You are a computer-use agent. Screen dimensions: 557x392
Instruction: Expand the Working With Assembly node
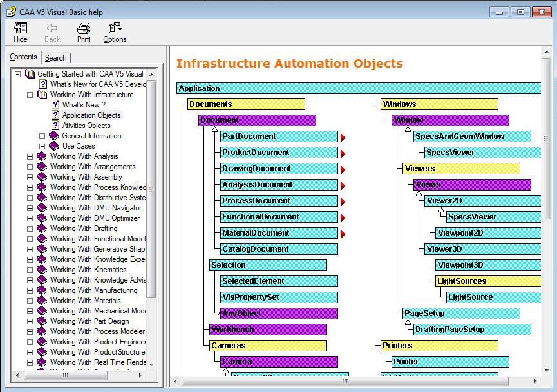30,177
